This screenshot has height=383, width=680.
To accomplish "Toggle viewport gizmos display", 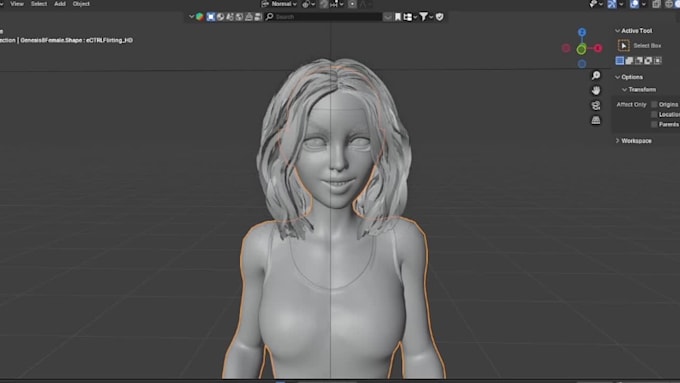I will 612,4.
